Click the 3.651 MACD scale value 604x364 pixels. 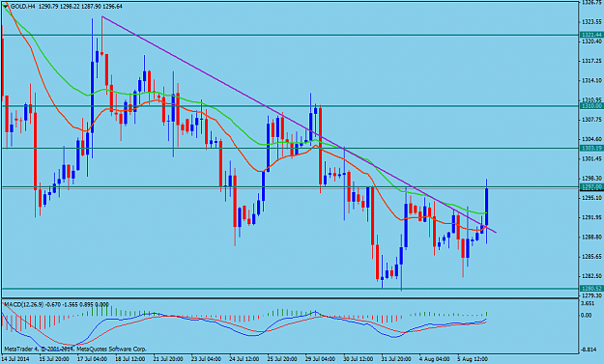click(x=589, y=303)
